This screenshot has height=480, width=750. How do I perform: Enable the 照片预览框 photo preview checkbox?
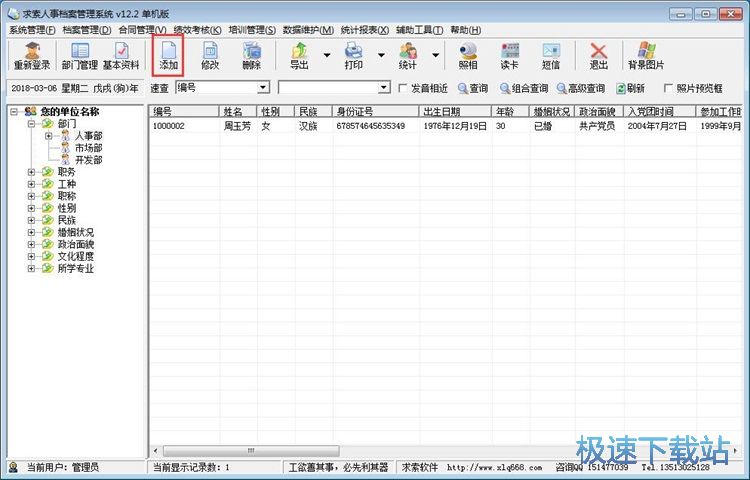(668, 88)
